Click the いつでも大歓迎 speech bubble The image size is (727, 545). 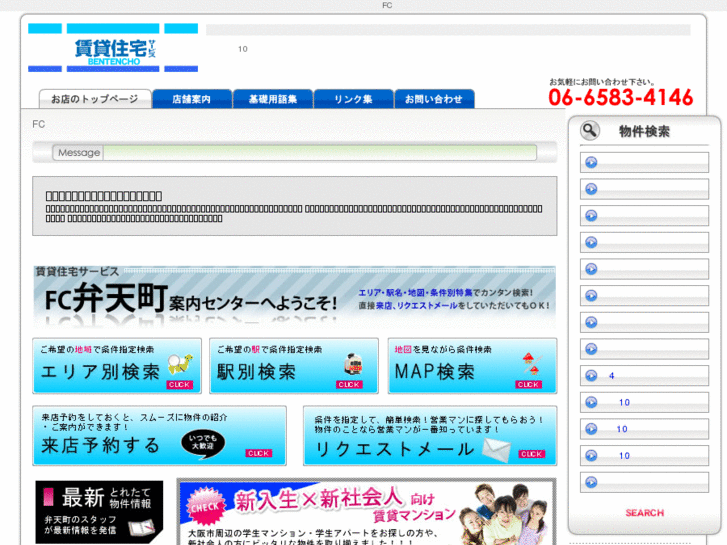tap(203, 444)
